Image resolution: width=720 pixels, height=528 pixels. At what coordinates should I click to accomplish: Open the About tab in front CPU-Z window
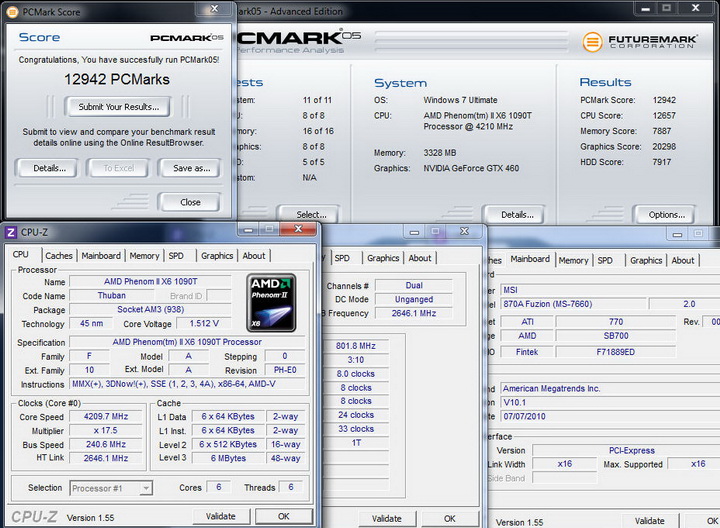point(254,256)
